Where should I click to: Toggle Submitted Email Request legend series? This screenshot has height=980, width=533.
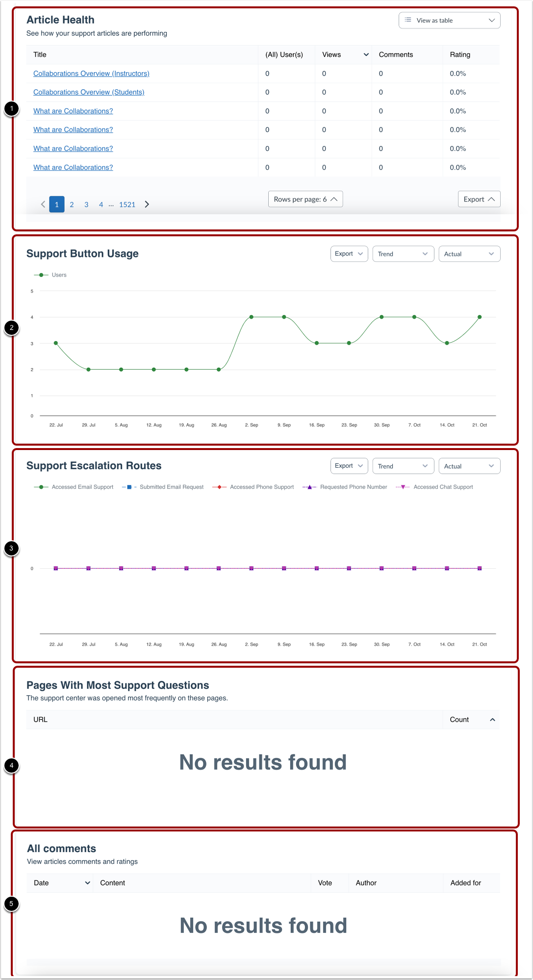pyautogui.click(x=163, y=487)
